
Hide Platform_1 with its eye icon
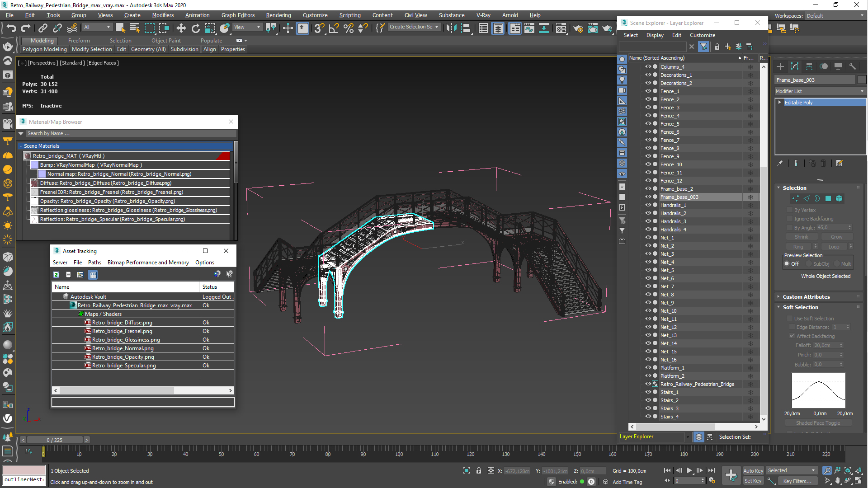648,368
